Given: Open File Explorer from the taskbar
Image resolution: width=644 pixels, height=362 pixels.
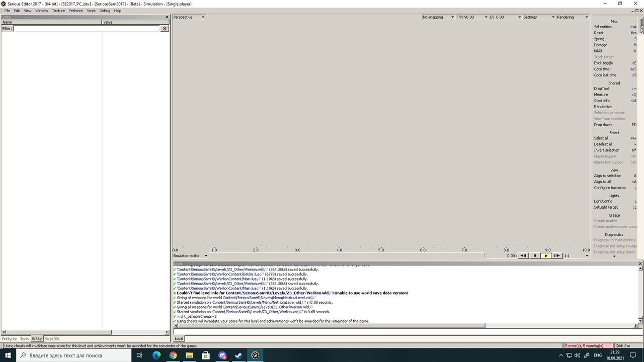Looking at the screenshot, I should [x=189, y=355].
